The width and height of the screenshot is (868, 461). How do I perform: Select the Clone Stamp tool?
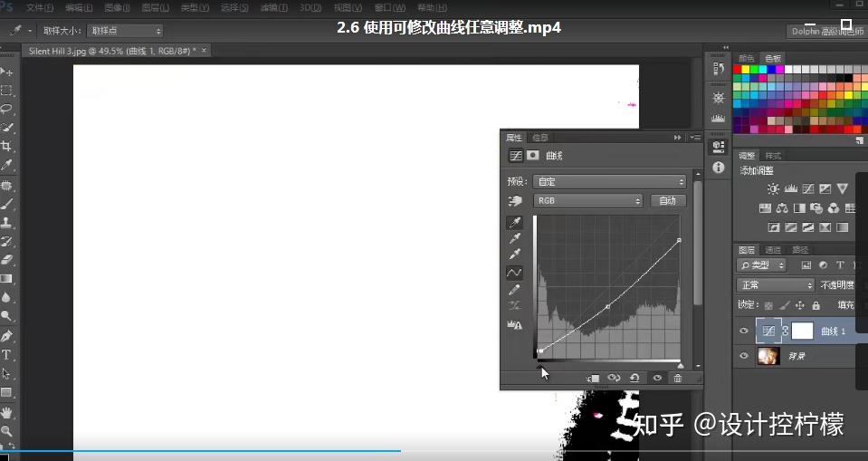click(x=6, y=223)
